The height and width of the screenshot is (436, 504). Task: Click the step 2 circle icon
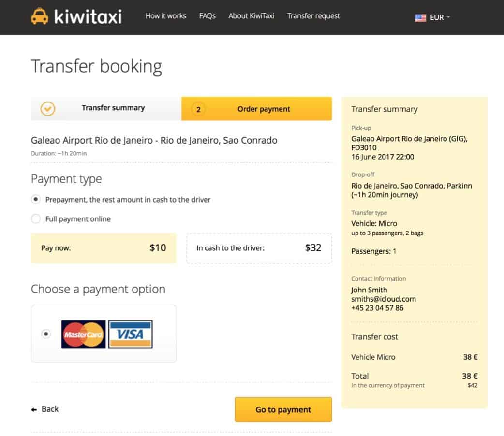point(198,109)
